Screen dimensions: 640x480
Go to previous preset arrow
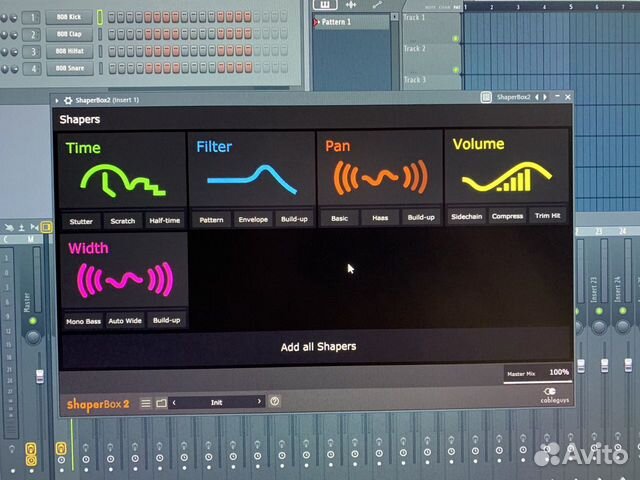pyautogui.click(x=174, y=402)
